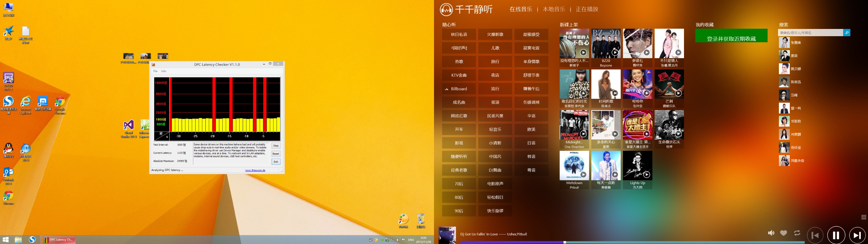Choose the 欧美 channel tile

(x=531, y=129)
